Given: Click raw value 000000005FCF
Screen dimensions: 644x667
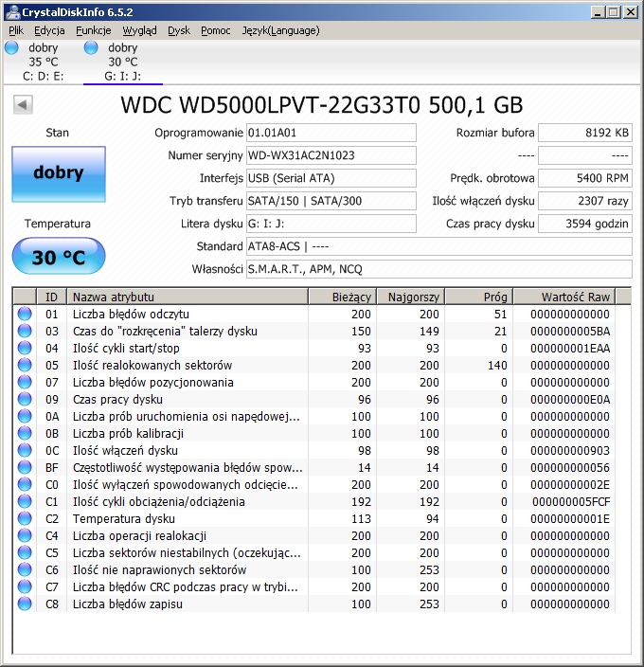Looking at the screenshot, I should tap(571, 501).
